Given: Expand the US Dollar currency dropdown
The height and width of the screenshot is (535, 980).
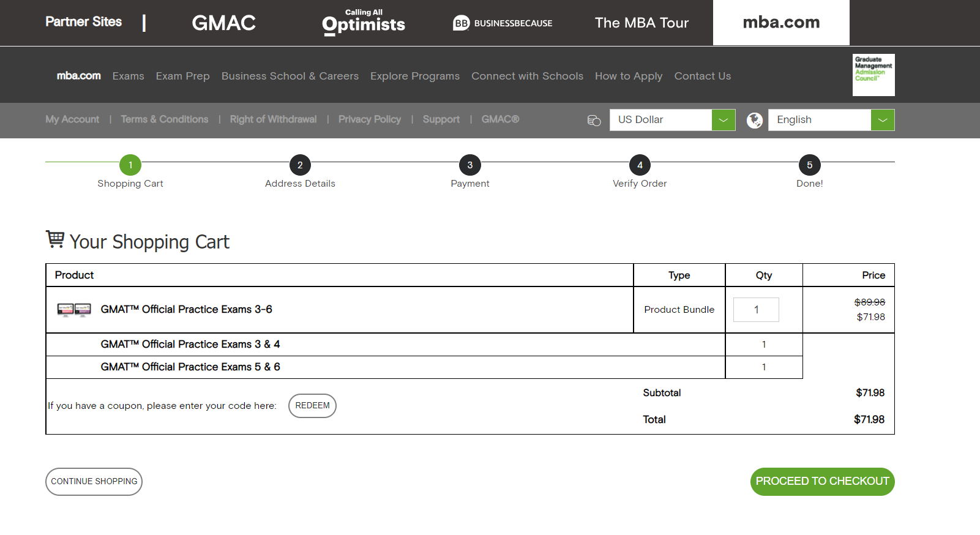Looking at the screenshot, I should [x=673, y=120].
